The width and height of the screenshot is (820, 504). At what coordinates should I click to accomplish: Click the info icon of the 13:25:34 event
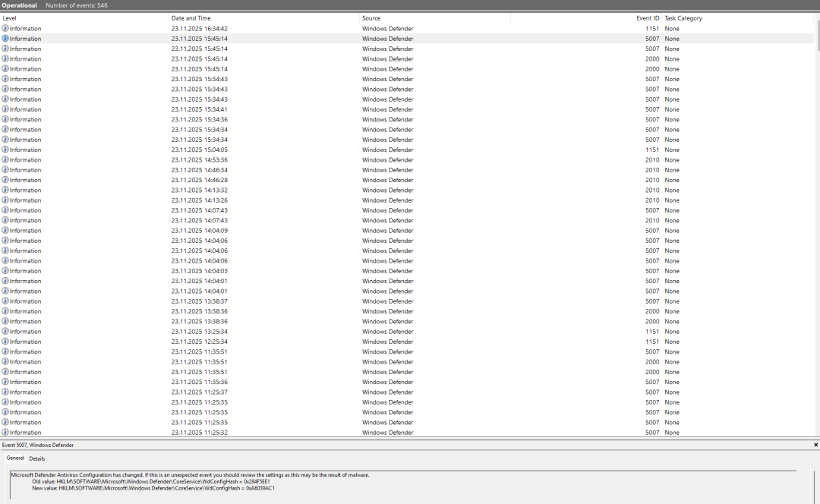5,332
